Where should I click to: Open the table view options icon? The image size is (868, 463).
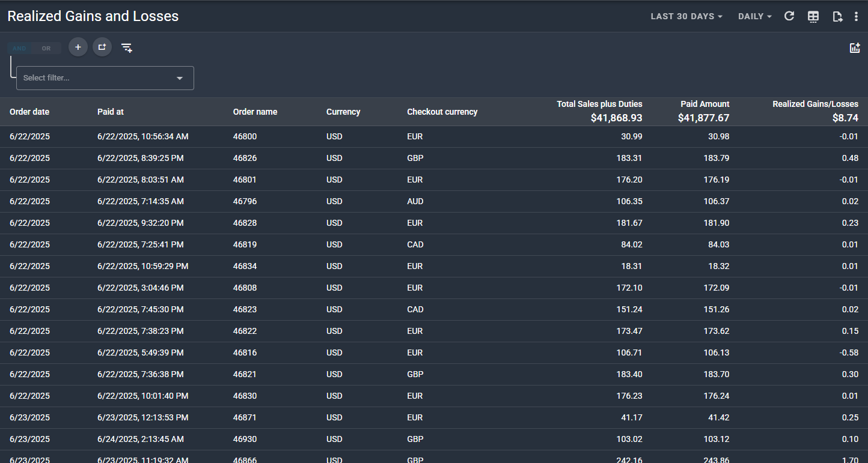(x=813, y=17)
